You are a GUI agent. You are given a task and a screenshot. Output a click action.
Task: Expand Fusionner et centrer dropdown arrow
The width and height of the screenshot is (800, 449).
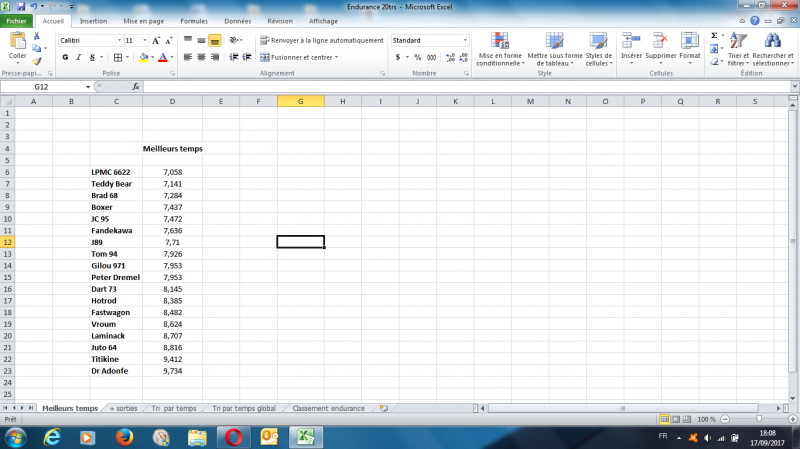(337, 57)
